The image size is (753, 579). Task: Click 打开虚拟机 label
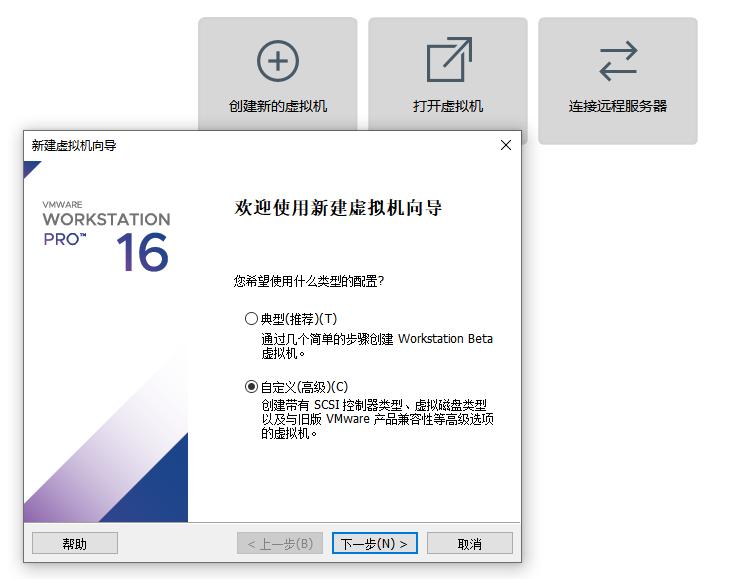click(448, 106)
